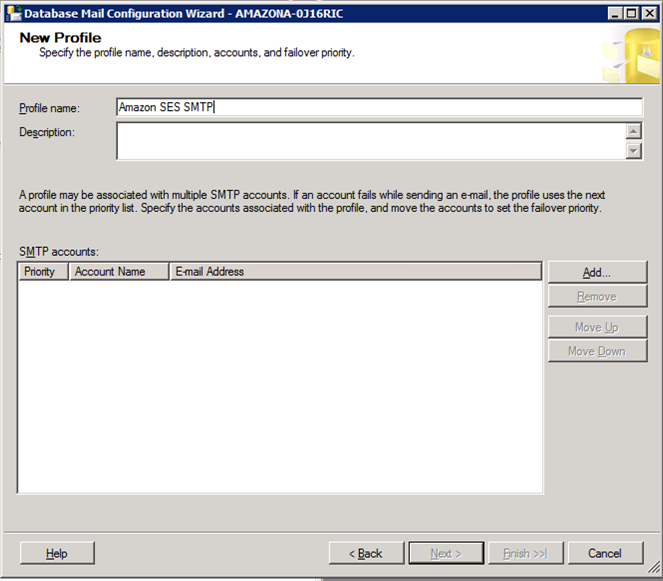Click the Add... SMTP account button
The image size is (663, 581).
597,272
